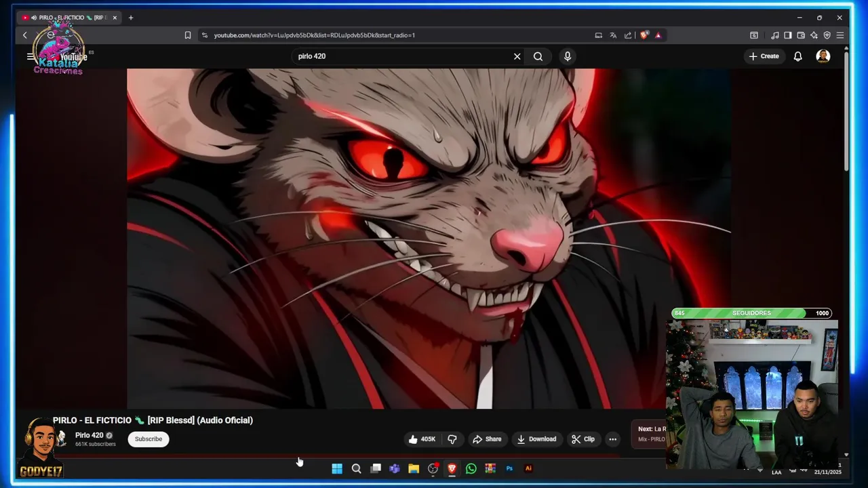Open the Brave Rewards triangle icon

coord(658,35)
